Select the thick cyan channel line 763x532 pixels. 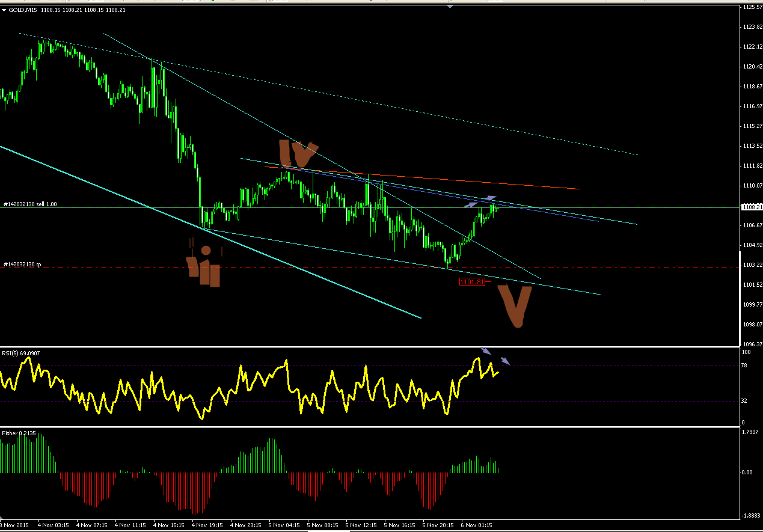tap(210, 231)
